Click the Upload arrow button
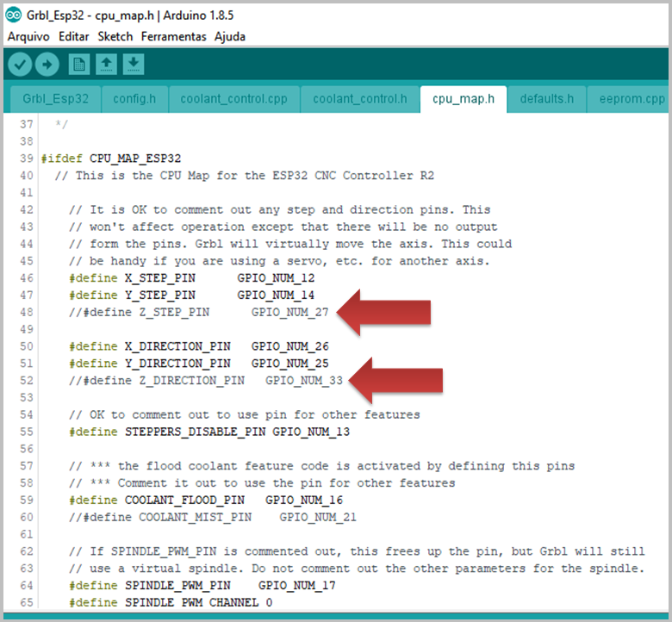The width and height of the screenshot is (672, 622). pyautogui.click(x=47, y=65)
